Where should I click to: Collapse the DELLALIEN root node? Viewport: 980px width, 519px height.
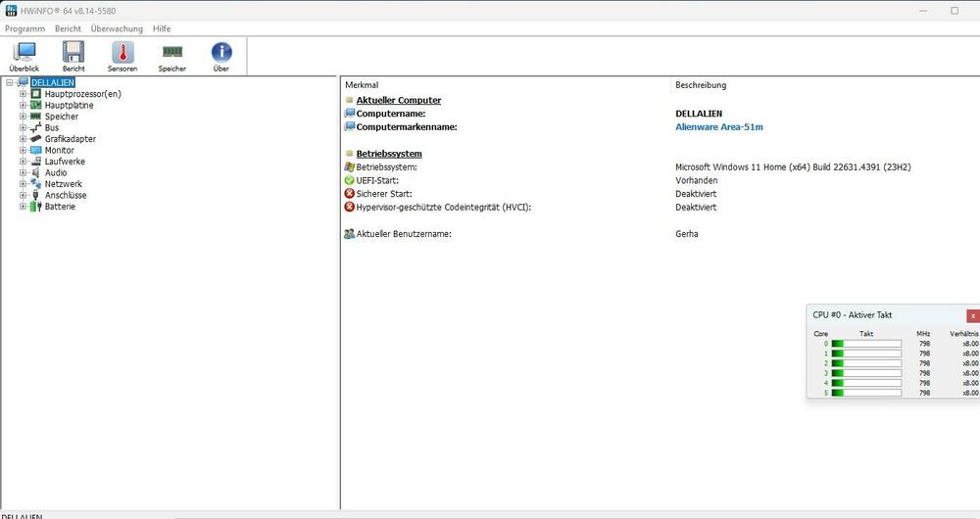tap(9, 82)
